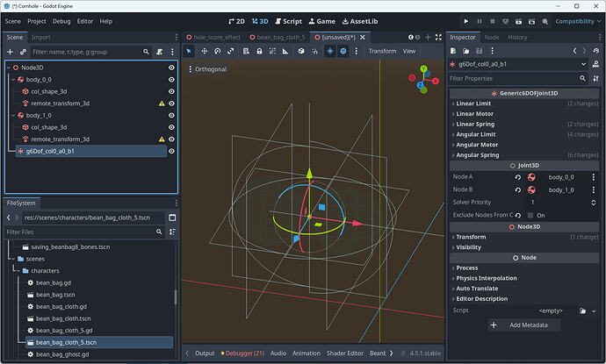The image size is (606, 364).
Task: Open the Debug menu
Action: [61, 20]
